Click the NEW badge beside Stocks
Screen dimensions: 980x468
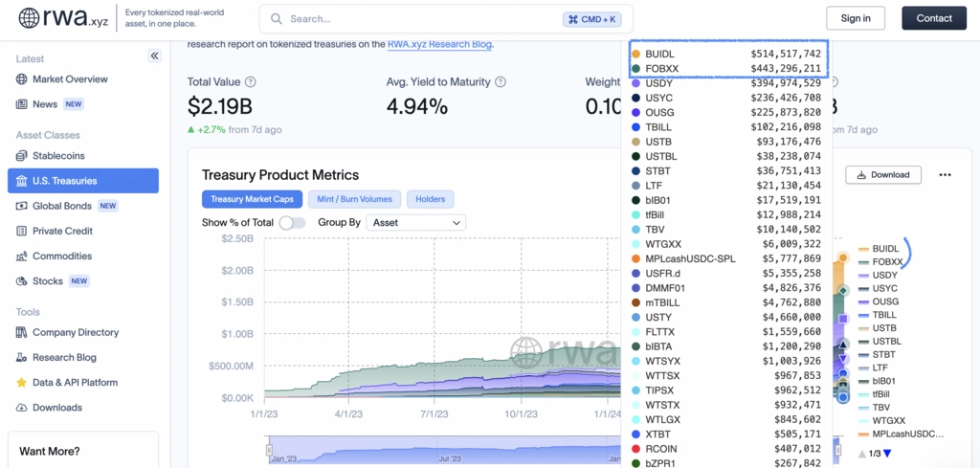point(78,280)
